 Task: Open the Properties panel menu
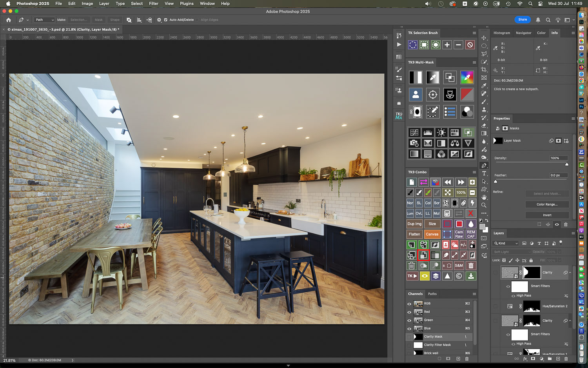(x=573, y=118)
